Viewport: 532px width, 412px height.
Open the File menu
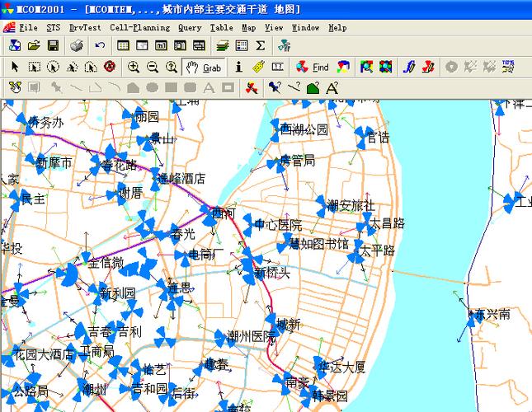(x=29, y=27)
